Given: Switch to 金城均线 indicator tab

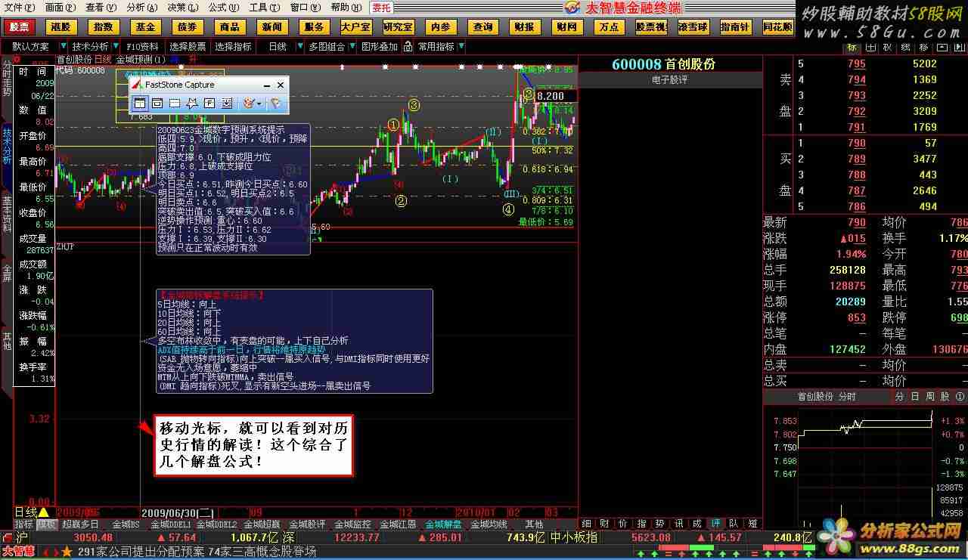Looking at the screenshot, I should [489, 524].
